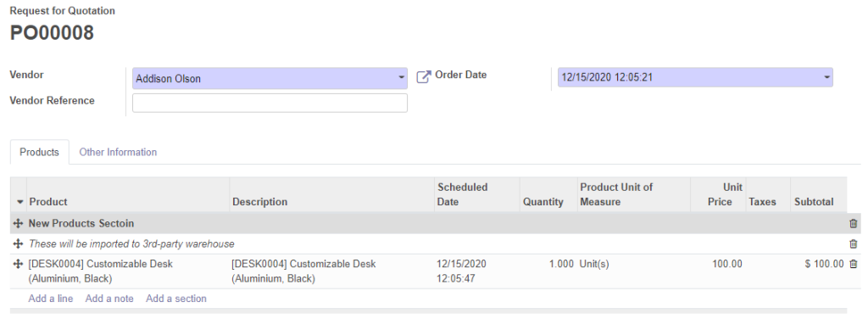Screen dimensions: 868x319
Task: Add a line to the order
Action: point(50,299)
